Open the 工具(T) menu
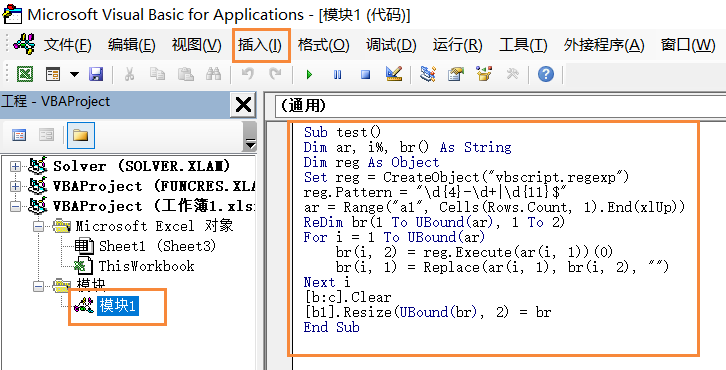This screenshot has width=726, height=370. pyautogui.click(x=523, y=45)
